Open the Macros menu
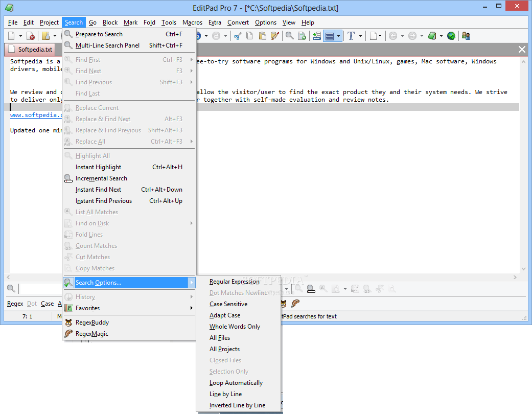Image resolution: width=532 pixels, height=414 pixels. point(192,22)
